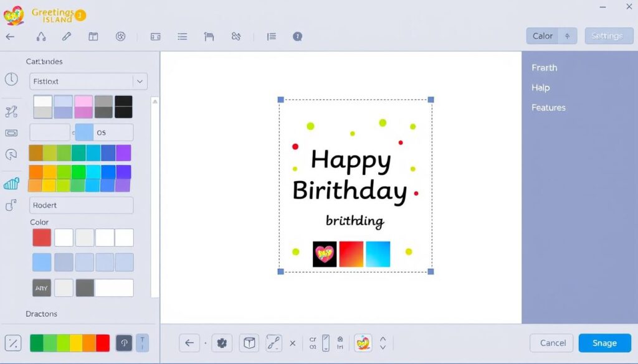Open the Help menu in right sidebar
This screenshot has width=638, height=364.
point(540,87)
